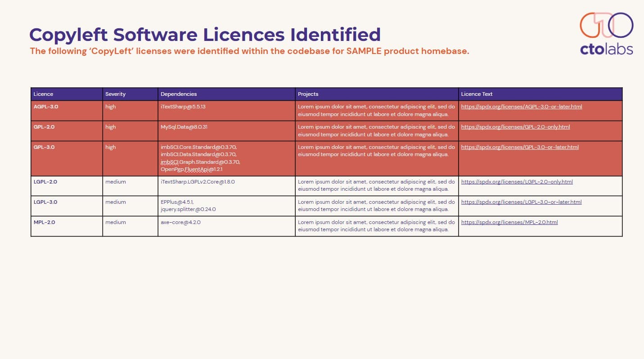
Task: Click severity 'medium' in LGPL-2.0 row
Action: (116, 182)
